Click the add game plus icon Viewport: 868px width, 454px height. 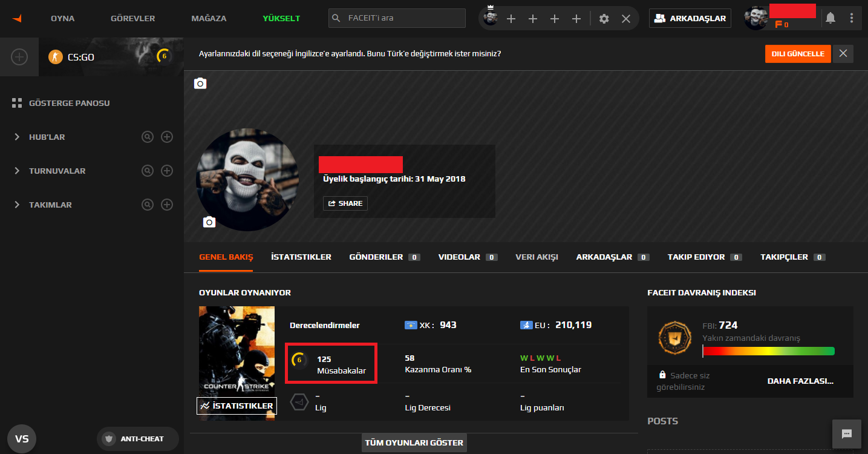(x=19, y=57)
